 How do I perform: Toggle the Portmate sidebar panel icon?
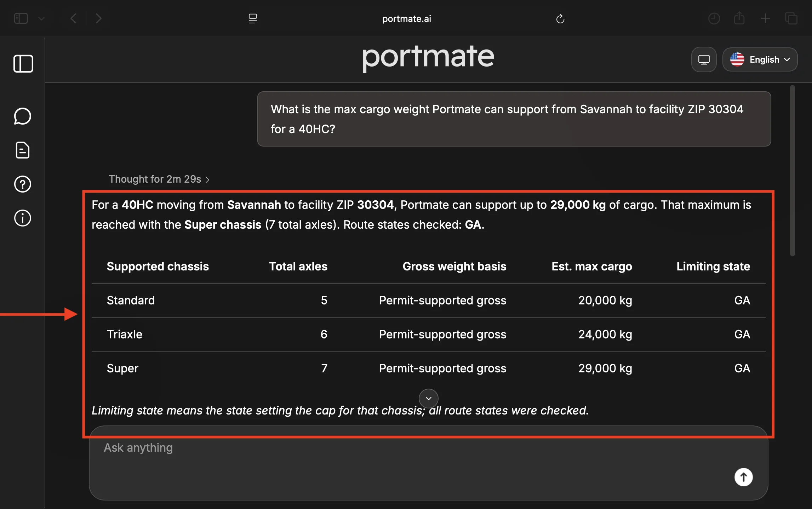pos(23,64)
